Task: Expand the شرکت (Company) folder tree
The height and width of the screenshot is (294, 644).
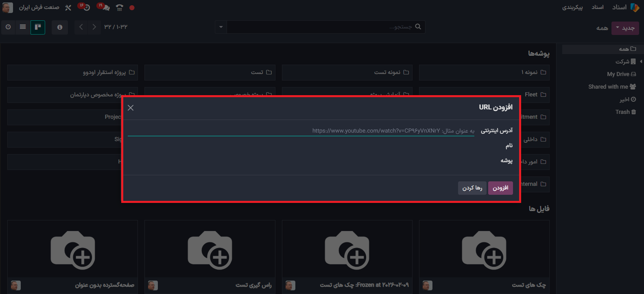Action: pos(641,61)
